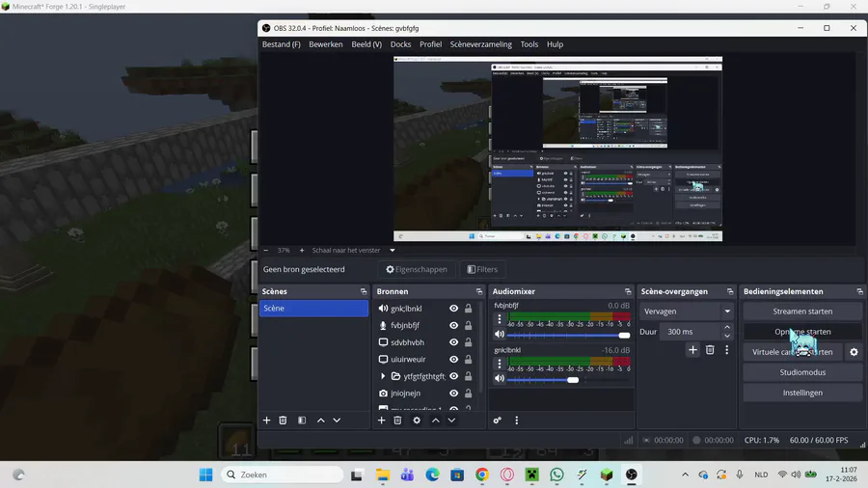Increase transition duration with up arrow
The image size is (868, 488).
click(x=727, y=328)
